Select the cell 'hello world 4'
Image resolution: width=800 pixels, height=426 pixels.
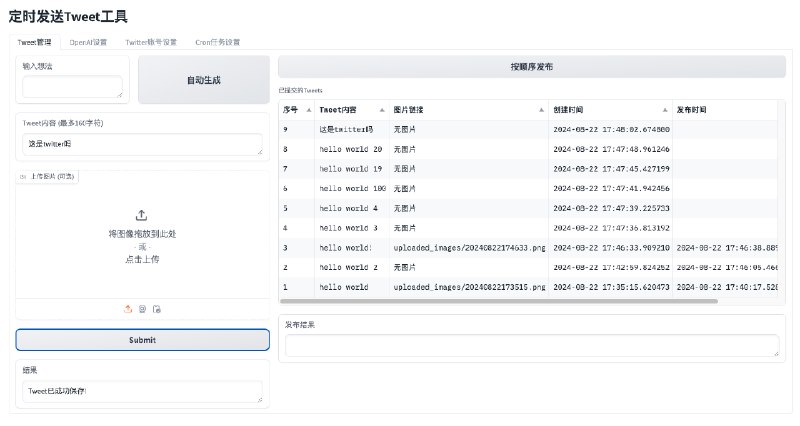[352, 208]
